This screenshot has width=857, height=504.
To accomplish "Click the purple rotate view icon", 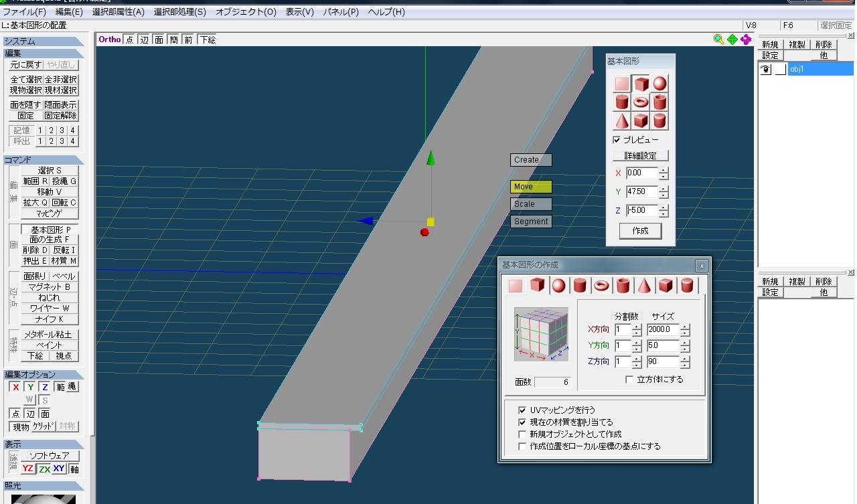I will [x=746, y=39].
